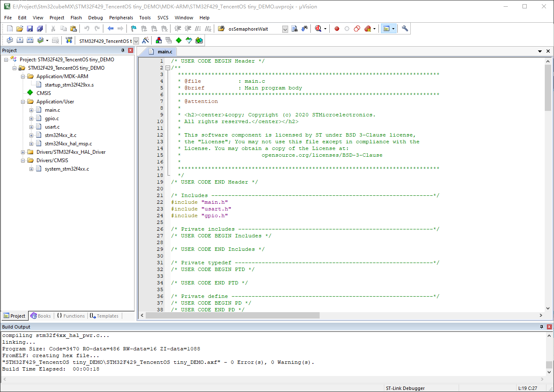
Task: Collapse the Application/User folder
Action: [x=23, y=102]
